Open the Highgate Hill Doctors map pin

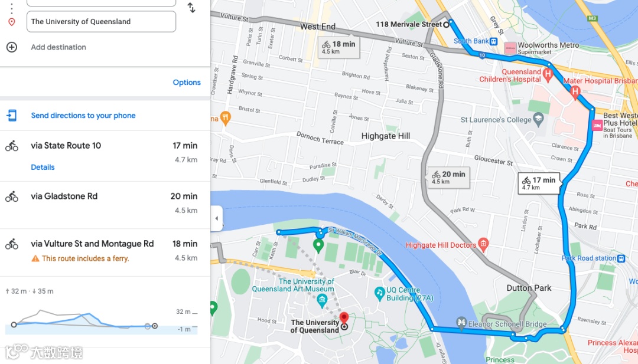483,244
